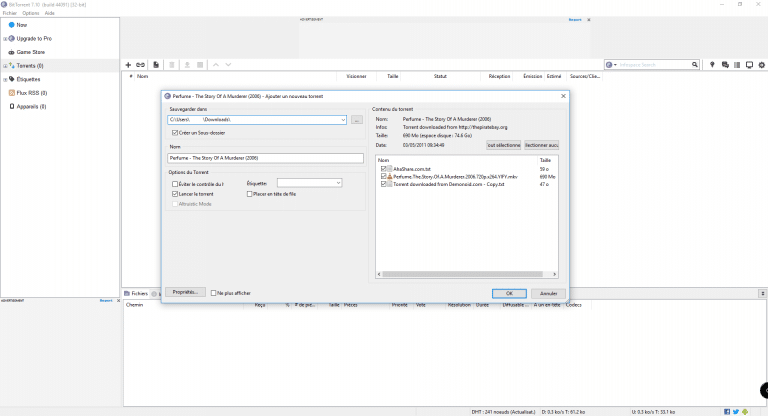Uncheck Lancer le torrent
768x416 pixels.
pos(175,194)
